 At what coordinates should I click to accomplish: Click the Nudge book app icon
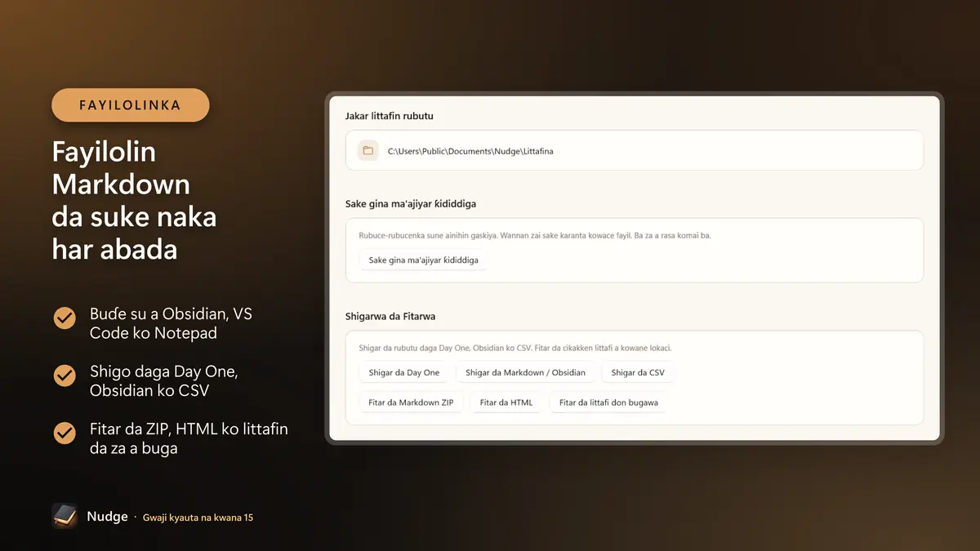pyautogui.click(x=65, y=516)
